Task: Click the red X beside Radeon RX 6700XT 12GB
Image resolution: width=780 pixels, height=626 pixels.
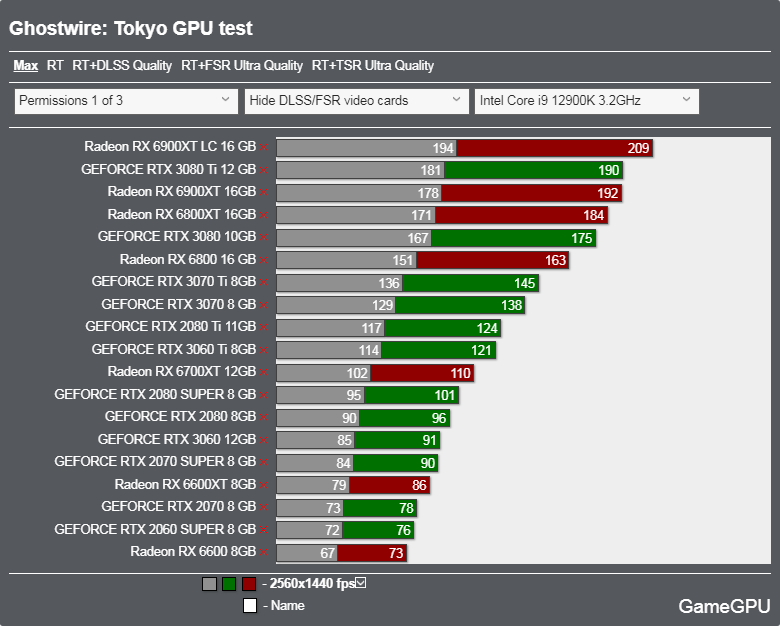Action: [x=264, y=373]
